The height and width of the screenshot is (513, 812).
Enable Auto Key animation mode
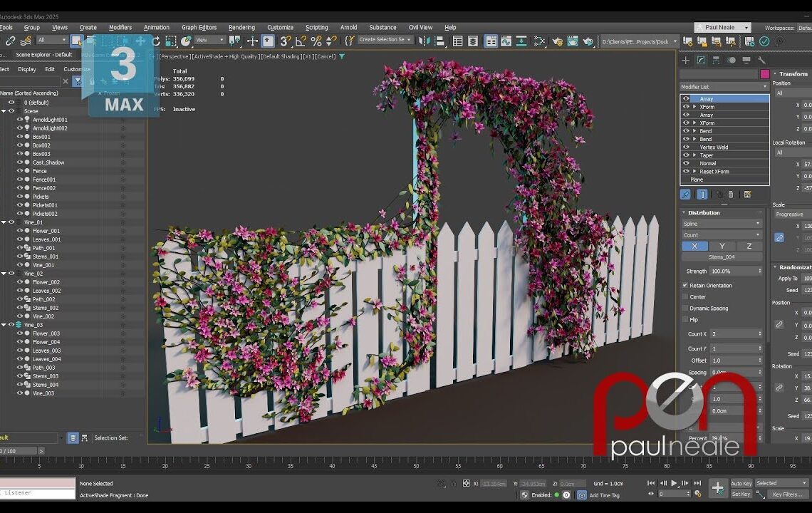741,482
